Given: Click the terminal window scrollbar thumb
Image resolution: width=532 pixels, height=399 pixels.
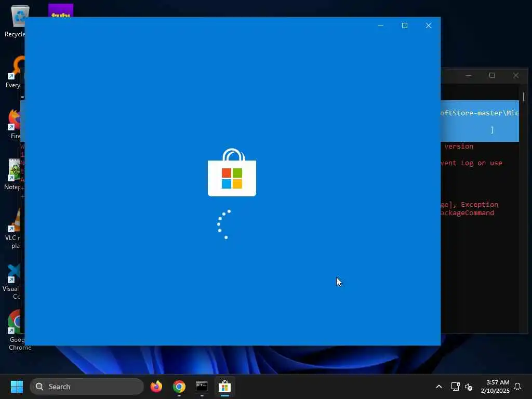Looking at the screenshot, I should point(524,97).
